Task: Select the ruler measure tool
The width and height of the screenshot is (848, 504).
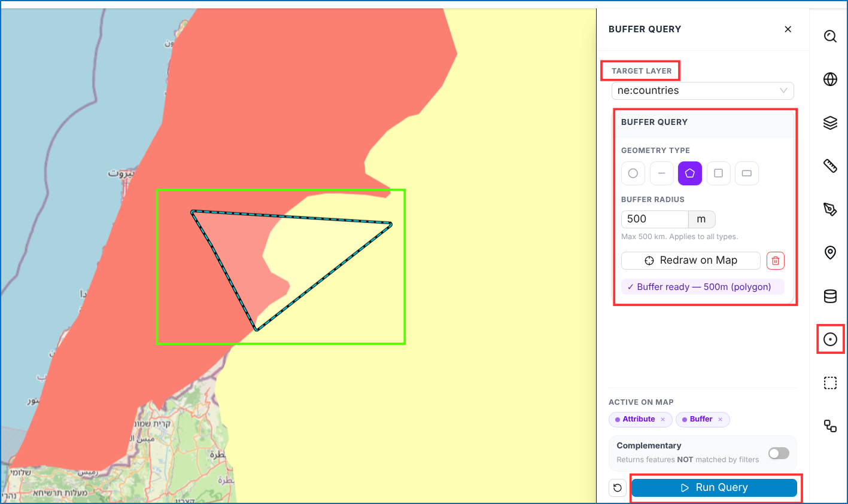Action: point(830,166)
